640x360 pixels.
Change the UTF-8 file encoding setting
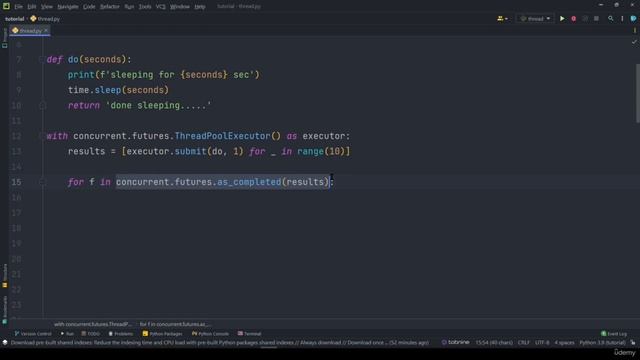(542, 342)
